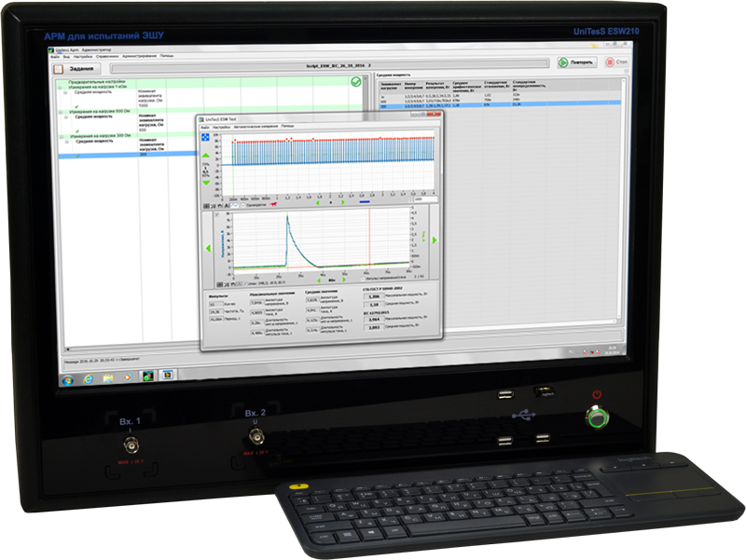Screen dimensions: 746x560
Task: Collapse the Измерения на нагрузке 1 кОм node
Action: (59, 89)
